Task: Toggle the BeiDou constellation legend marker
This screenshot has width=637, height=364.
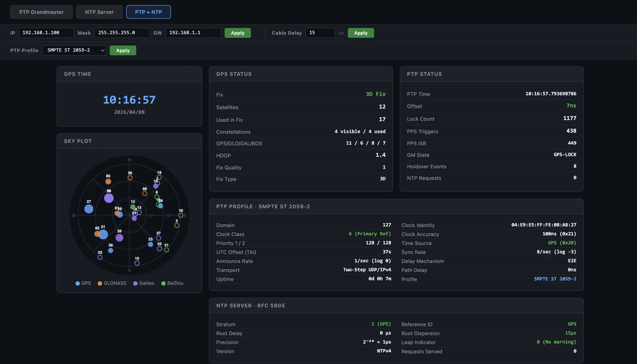Action: click(163, 283)
